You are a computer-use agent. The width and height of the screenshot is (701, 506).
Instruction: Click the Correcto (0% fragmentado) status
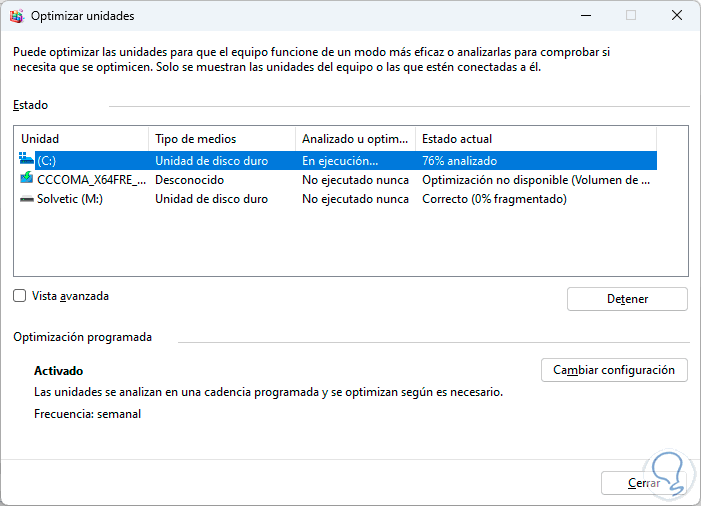494,199
